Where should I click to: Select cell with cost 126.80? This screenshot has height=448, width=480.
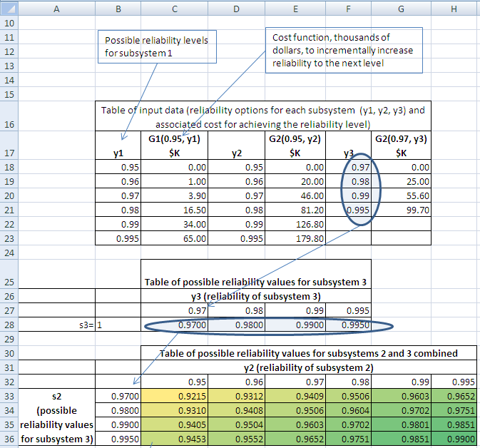pyautogui.click(x=295, y=224)
